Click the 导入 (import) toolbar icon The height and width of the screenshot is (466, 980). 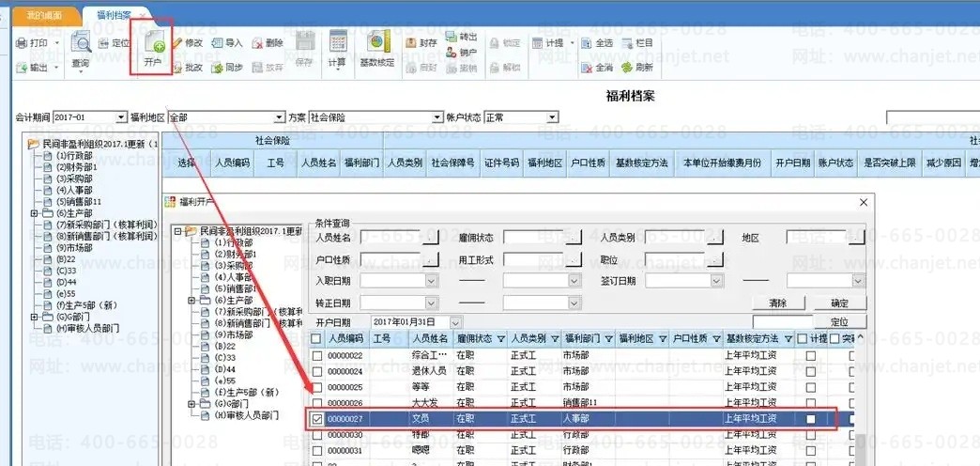(226, 43)
